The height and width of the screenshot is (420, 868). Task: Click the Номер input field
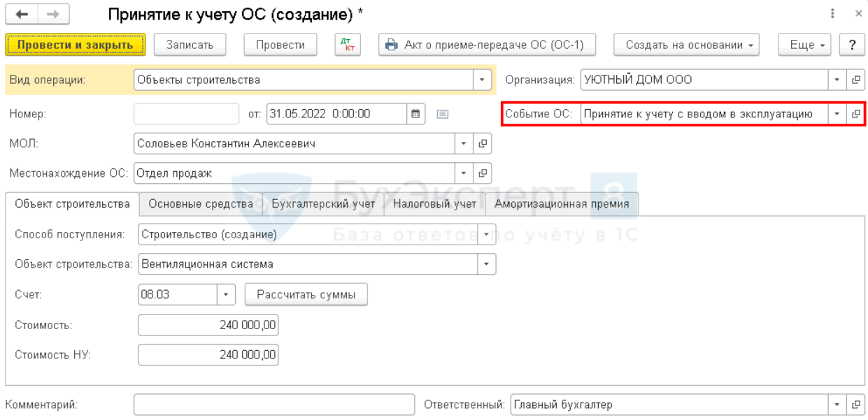(187, 113)
